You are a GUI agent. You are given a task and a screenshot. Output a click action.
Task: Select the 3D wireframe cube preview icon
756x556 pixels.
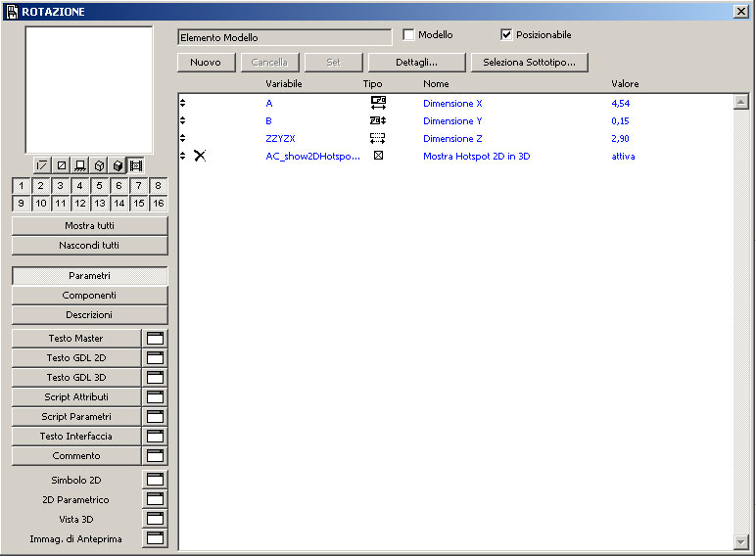[x=99, y=165]
